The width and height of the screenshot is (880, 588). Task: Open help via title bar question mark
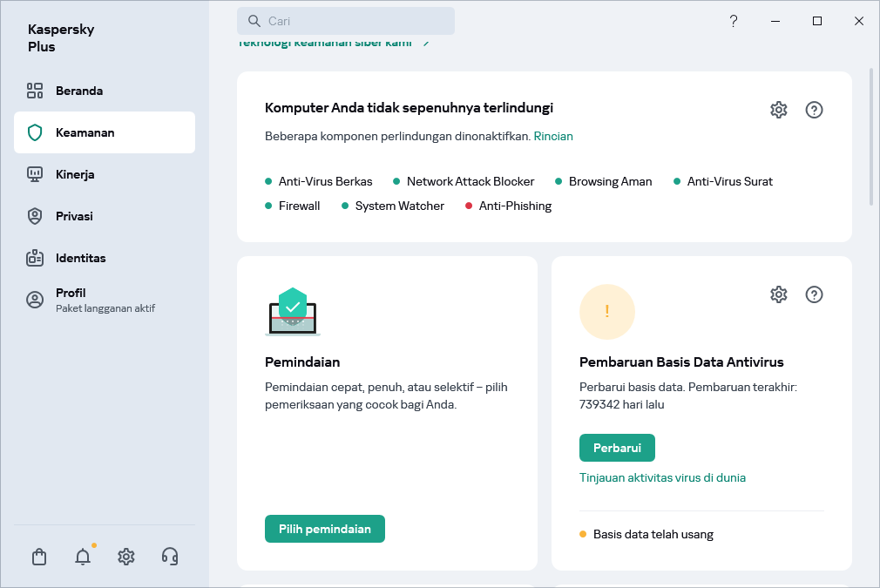pos(733,20)
